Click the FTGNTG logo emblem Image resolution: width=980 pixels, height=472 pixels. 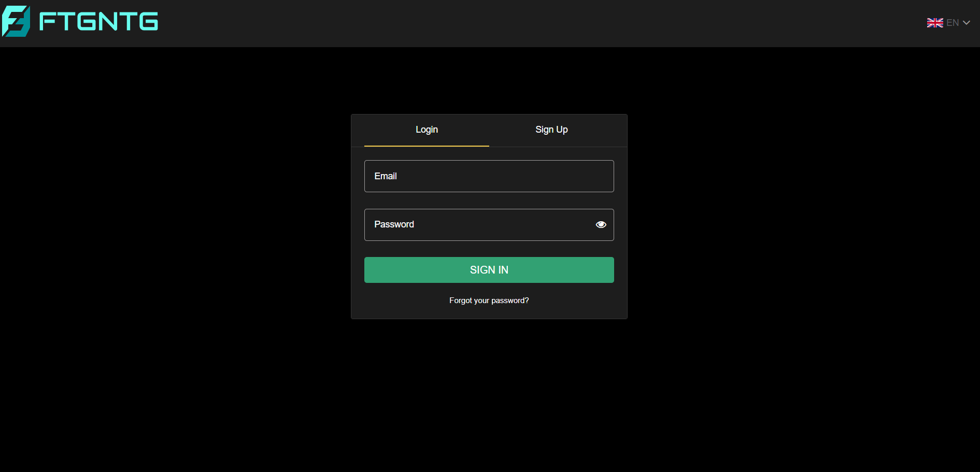coord(16,22)
